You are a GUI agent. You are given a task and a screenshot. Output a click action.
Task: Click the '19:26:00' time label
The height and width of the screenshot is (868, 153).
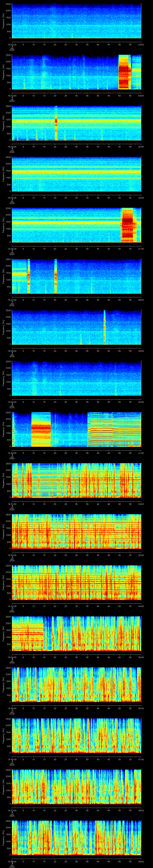click(12, 249)
